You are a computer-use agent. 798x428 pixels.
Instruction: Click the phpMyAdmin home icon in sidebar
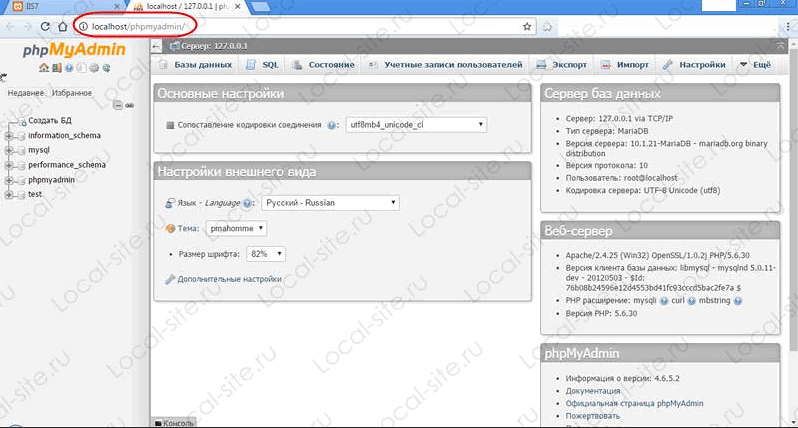tap(44, 68)
